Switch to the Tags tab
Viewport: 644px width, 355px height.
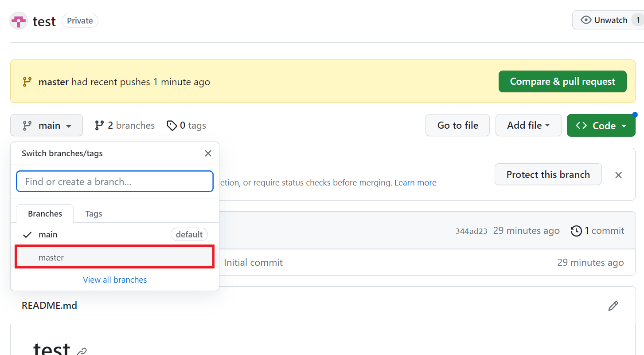pos(94,213)
